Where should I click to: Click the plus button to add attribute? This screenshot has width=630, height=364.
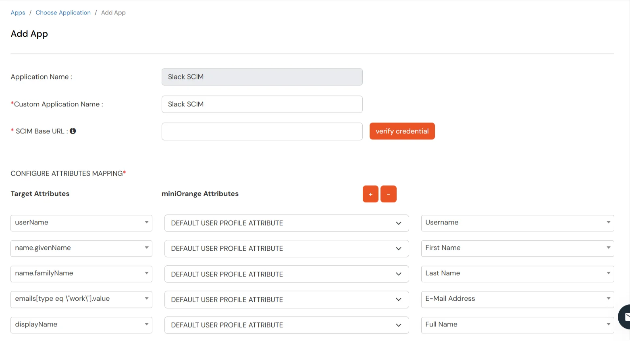[370, 194]
